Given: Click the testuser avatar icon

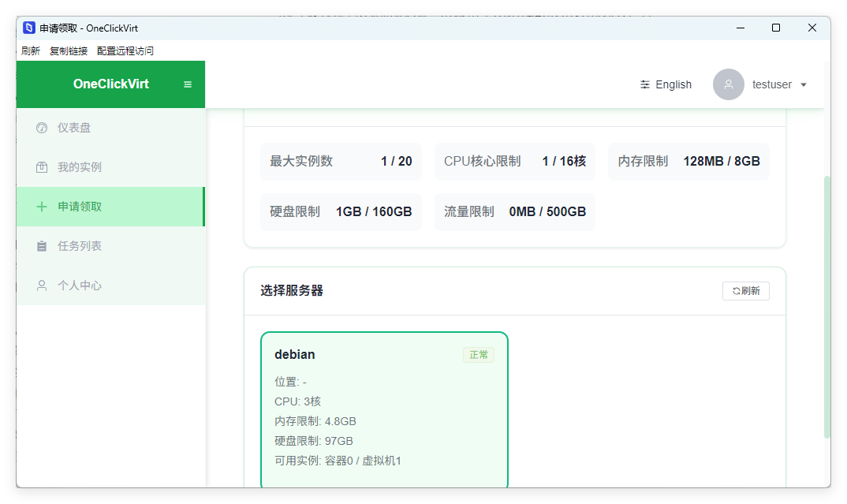Looking at the screenshot, I should (728, 84).
